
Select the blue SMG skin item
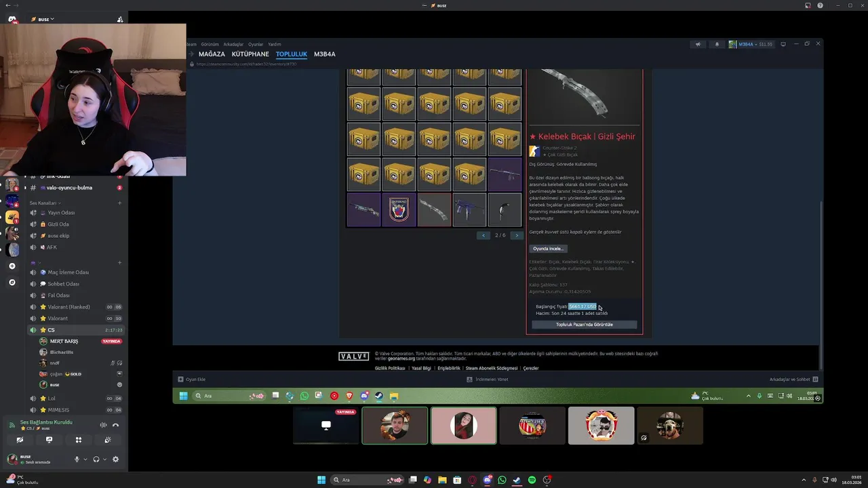pos(469,209)
